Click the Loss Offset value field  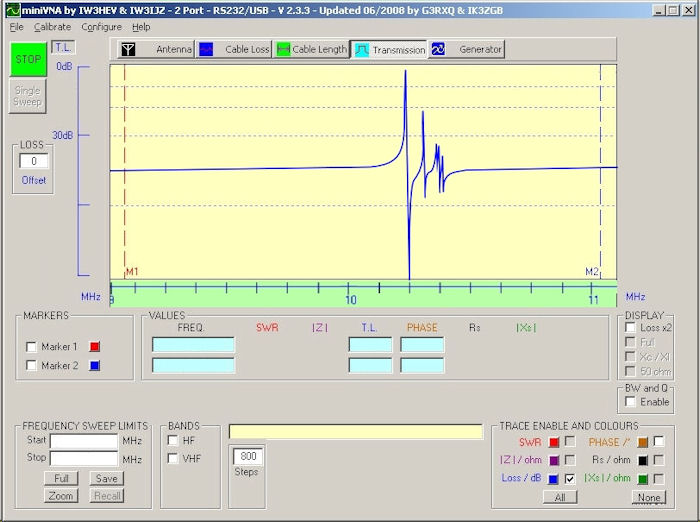click(34, 161)
